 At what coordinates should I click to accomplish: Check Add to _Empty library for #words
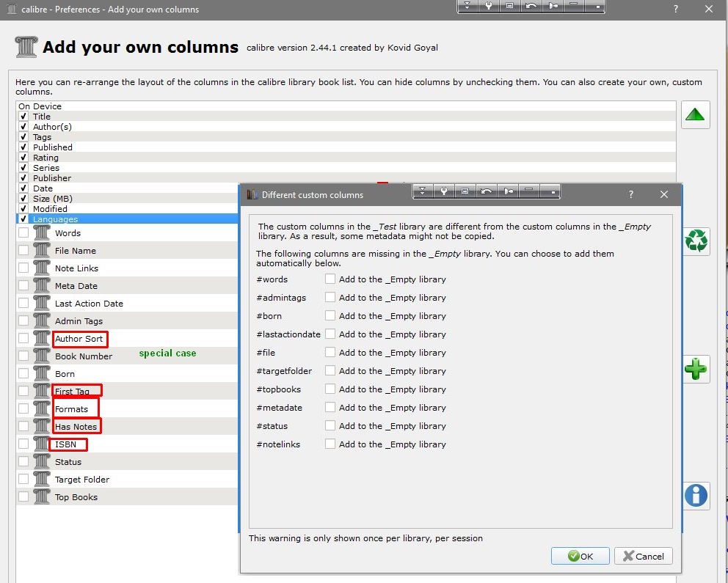[x=330, y=279]
